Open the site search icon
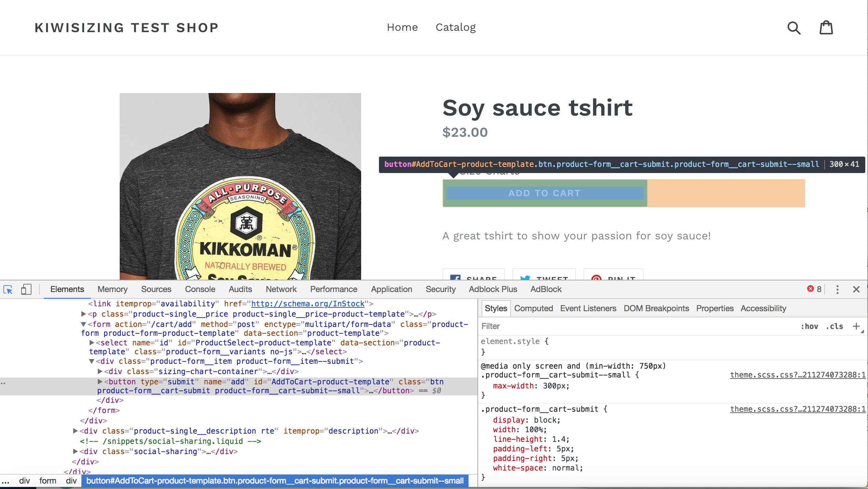Screen dimensions: 868x489 click(794, 28)
